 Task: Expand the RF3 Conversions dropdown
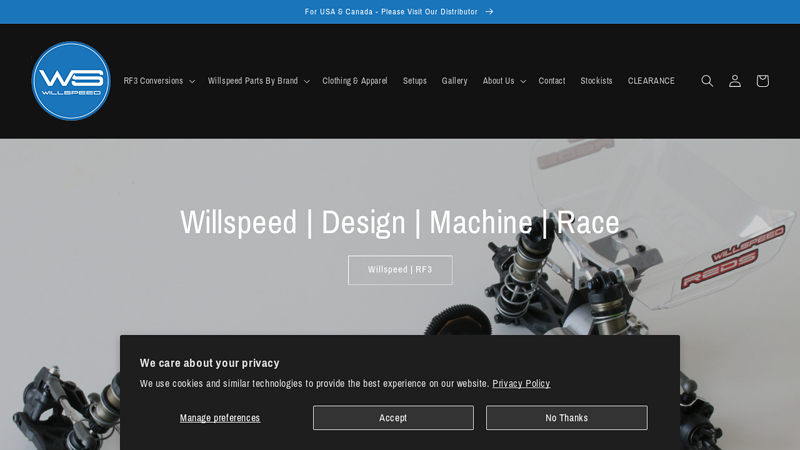(x=159, y=81)
